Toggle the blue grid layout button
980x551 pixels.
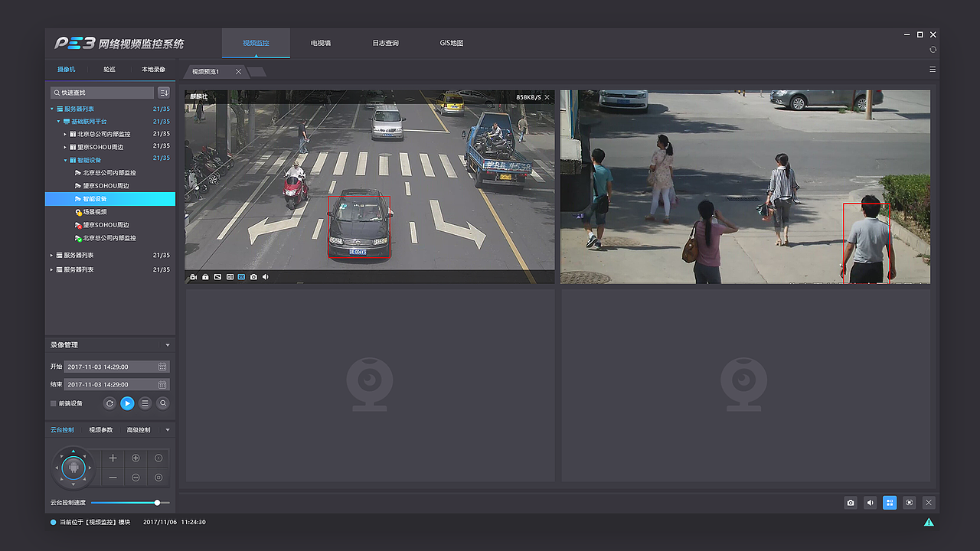coord(890,503)
